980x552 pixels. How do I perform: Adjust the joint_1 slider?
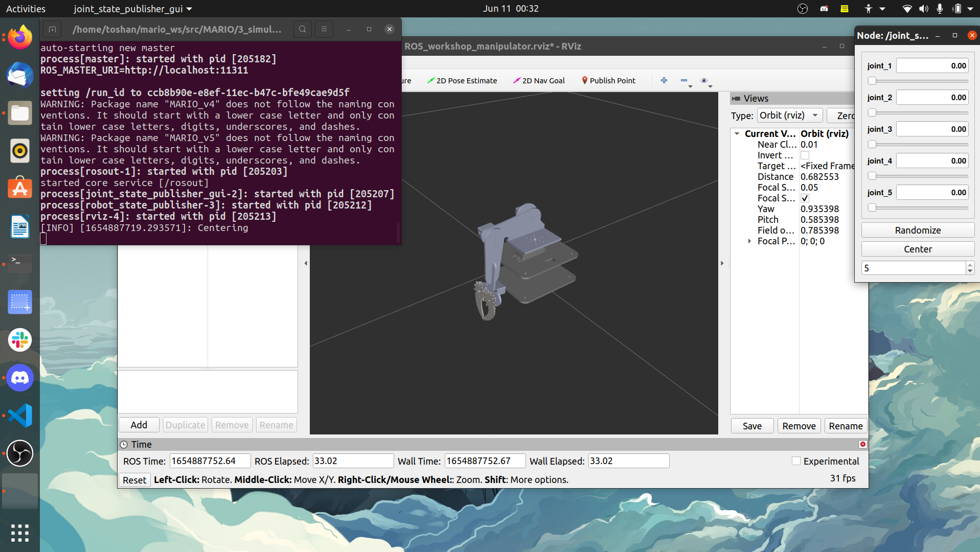click(x=918, y=81)
